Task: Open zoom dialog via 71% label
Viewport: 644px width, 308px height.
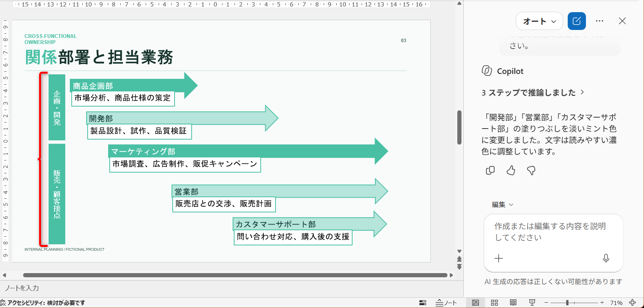Action: click(616, 303)
